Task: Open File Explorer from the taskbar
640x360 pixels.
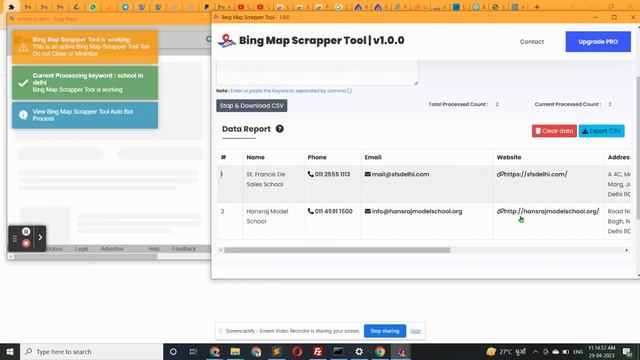Action: pos(235,351)
